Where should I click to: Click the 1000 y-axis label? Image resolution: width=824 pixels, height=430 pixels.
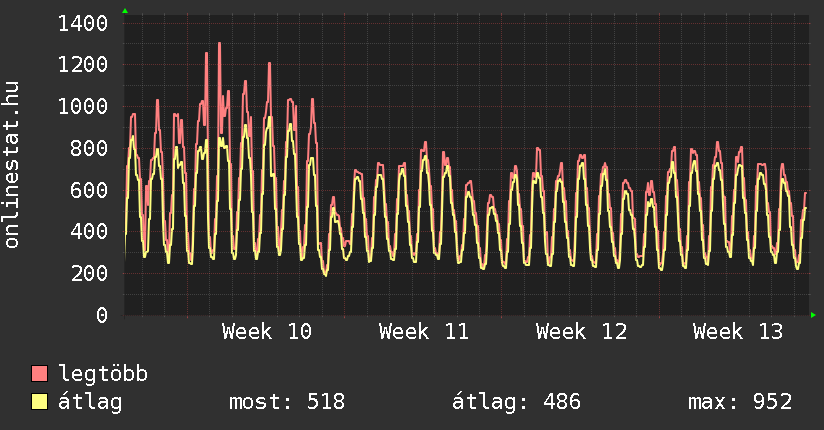(83, 107)
